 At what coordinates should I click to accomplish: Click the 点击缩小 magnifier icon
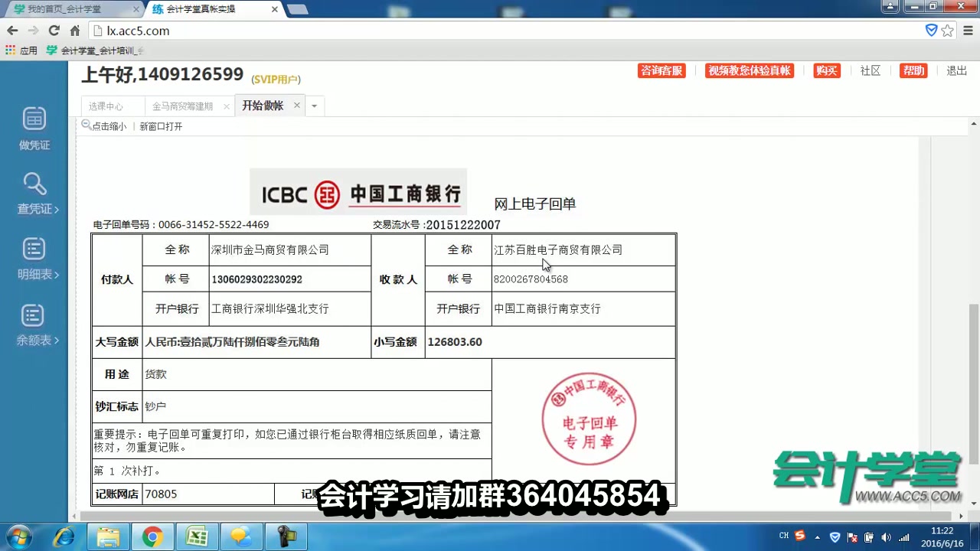[x=87, y=125]
